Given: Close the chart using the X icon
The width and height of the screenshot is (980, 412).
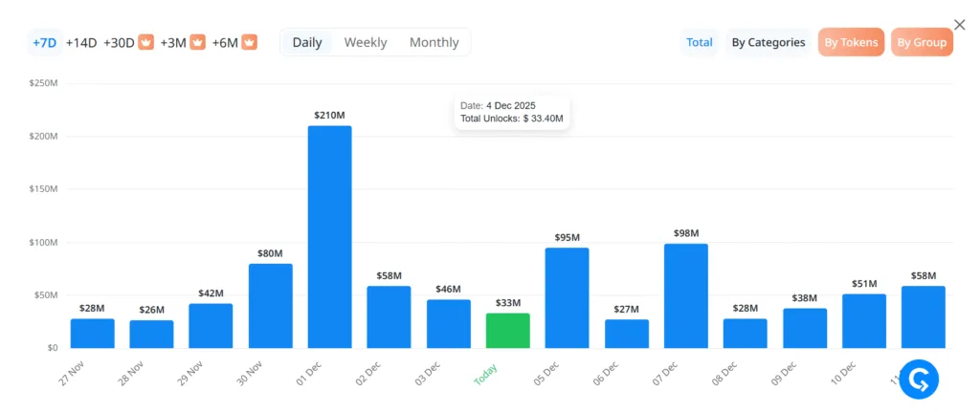Looking at the screenshot, I should coord(960,25).
